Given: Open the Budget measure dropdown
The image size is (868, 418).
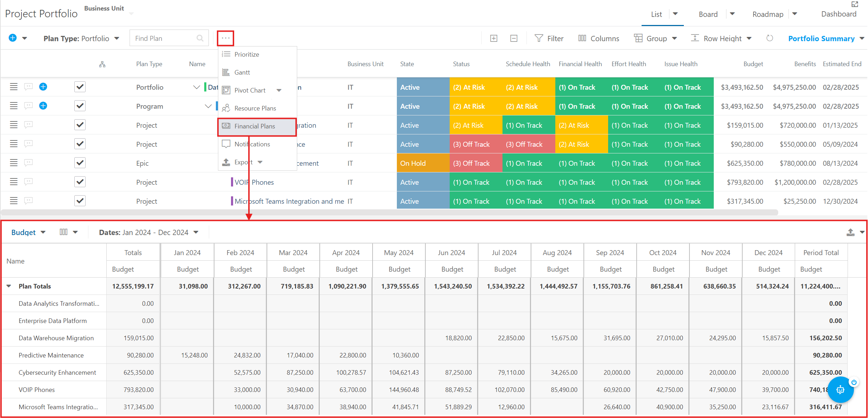Looking at the screenshot, I should point(28,232).
